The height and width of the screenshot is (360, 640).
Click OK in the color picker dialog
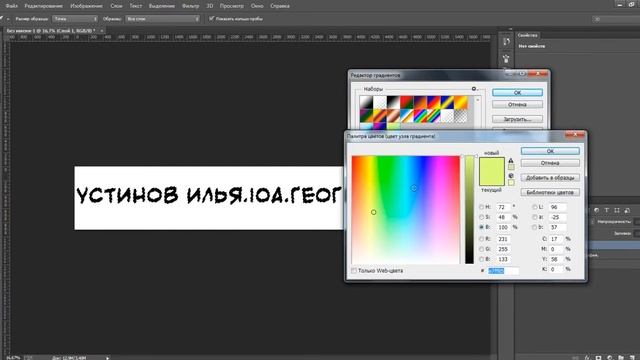tap(550, 151)
